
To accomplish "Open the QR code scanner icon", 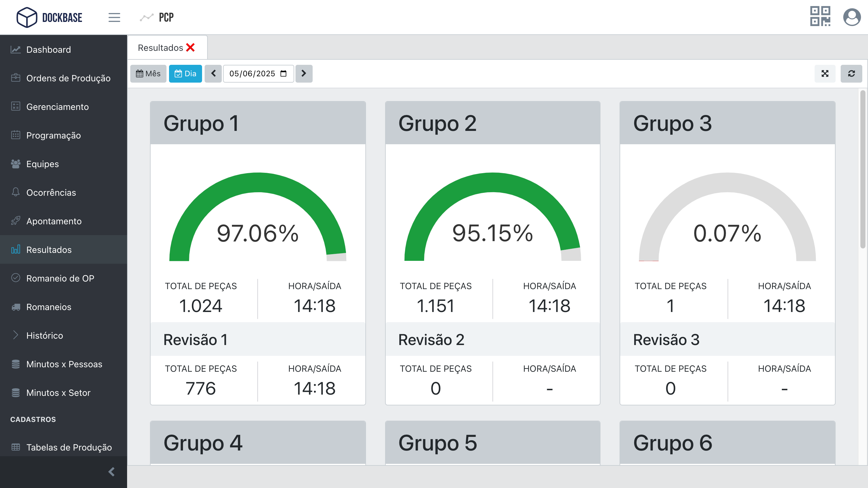I will [820, 17].
